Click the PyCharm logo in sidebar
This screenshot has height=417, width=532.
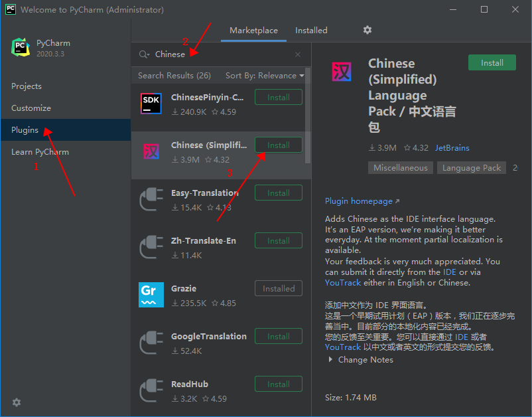[x=21, y=47]
